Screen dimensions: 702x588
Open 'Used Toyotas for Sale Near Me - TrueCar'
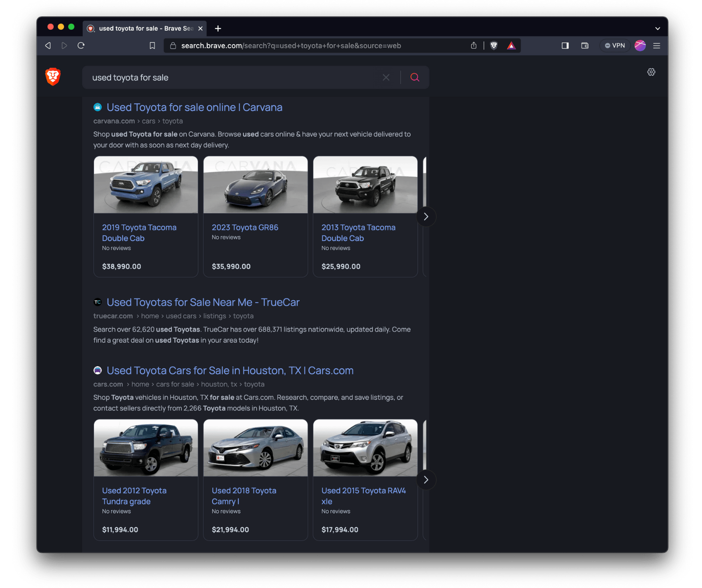(x=203, y=302)
